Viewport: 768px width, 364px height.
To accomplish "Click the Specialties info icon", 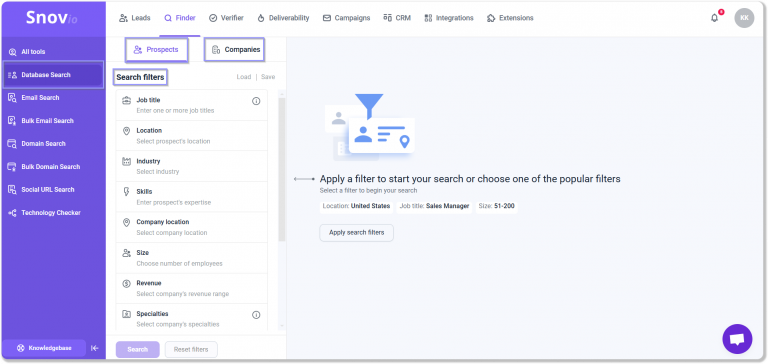I will 256,315.
